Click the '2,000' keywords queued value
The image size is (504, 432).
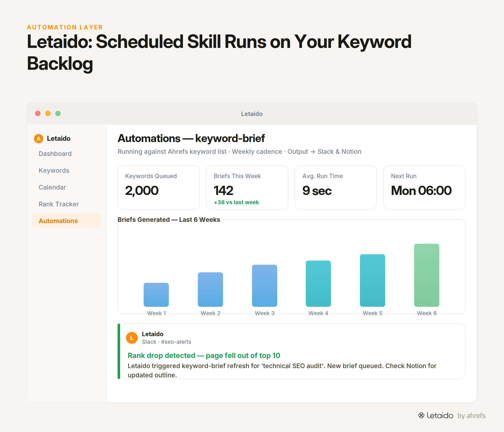[x=142, y=190]
